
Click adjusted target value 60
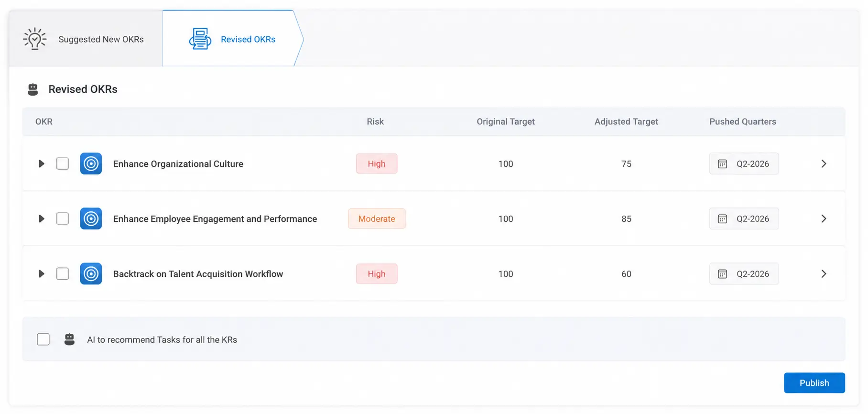tap(626, 274)
